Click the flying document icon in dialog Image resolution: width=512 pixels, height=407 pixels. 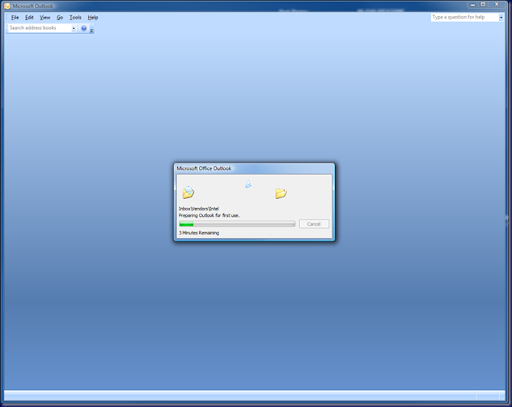(248, 184)
